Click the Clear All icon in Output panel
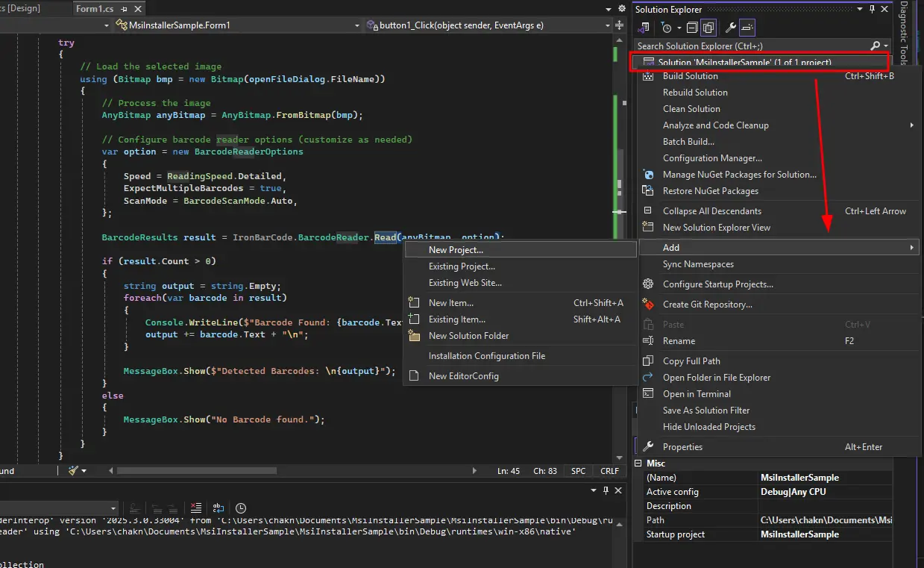The width and height of the screenshot is (924, 568). (195, 508)
